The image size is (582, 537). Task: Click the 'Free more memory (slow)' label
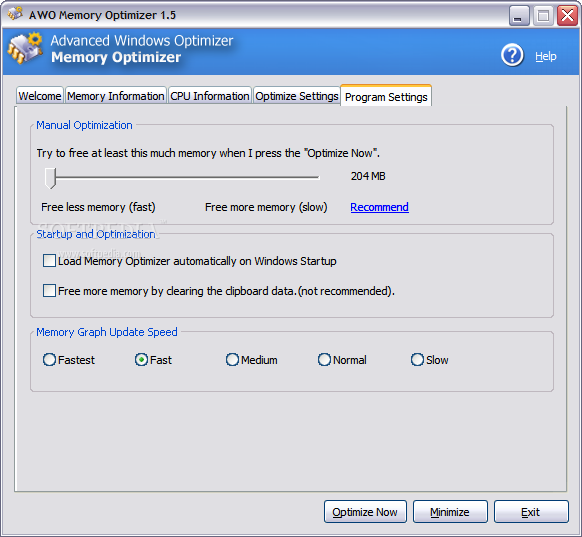tap(266, 207)
